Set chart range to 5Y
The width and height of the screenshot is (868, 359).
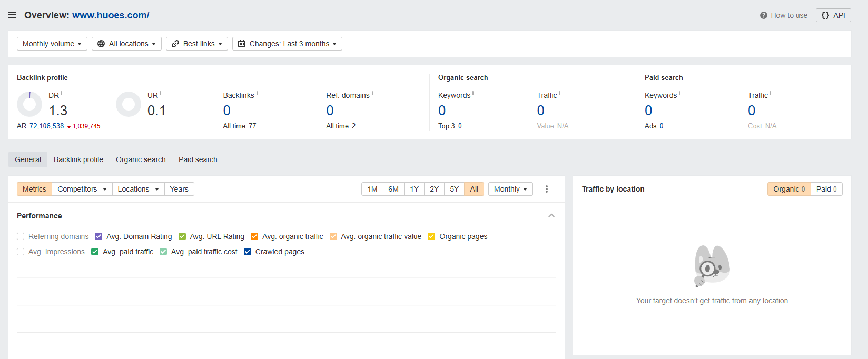(x=454, y=189)
